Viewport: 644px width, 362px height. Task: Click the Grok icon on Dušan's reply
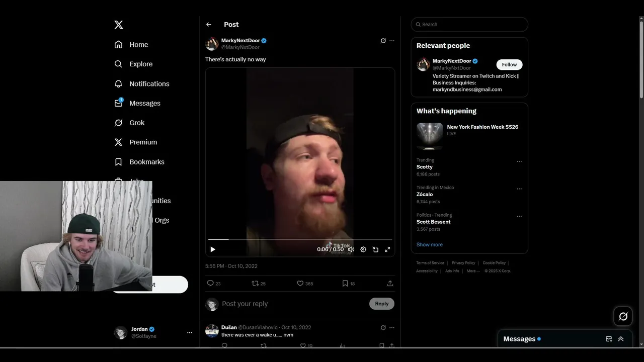[x=383, y=327]
